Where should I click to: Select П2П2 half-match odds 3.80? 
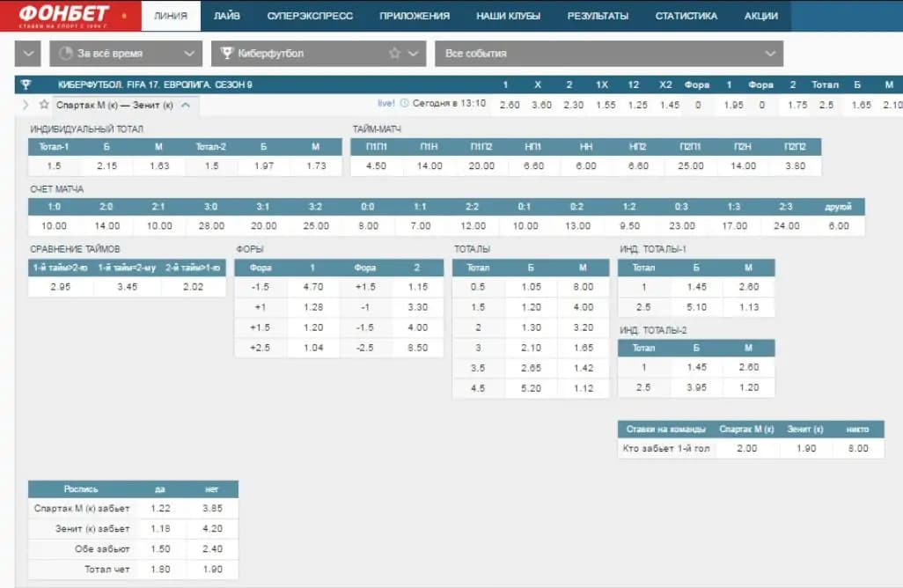(796, 165)
